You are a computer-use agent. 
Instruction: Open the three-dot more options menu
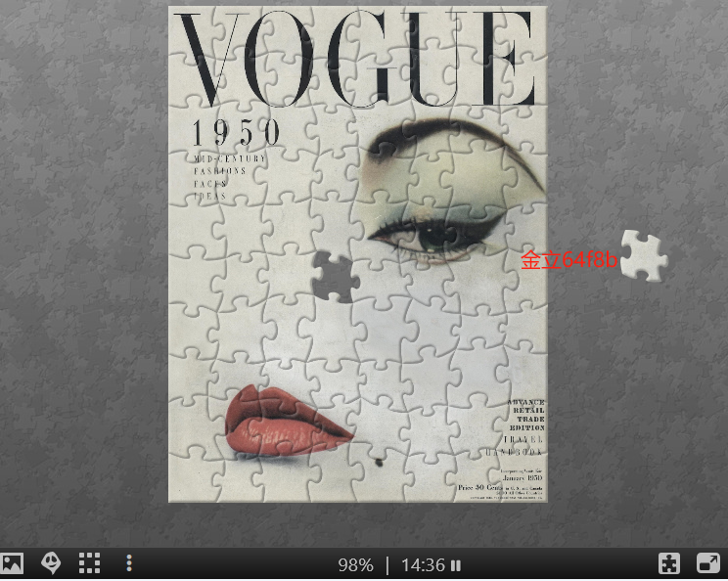pos(129,563)
